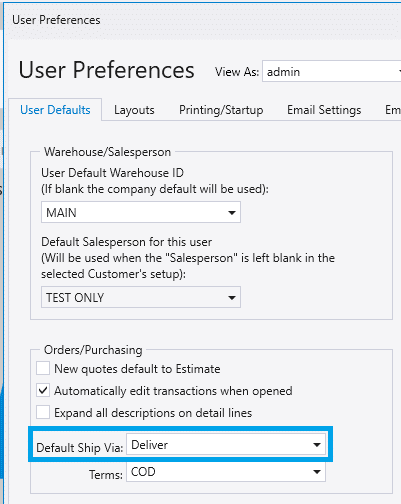The width and height of the screenshot is (401, 504).
Task: Uncheck Automatically edit transactions when opened
Action: (x=43, y=390)
